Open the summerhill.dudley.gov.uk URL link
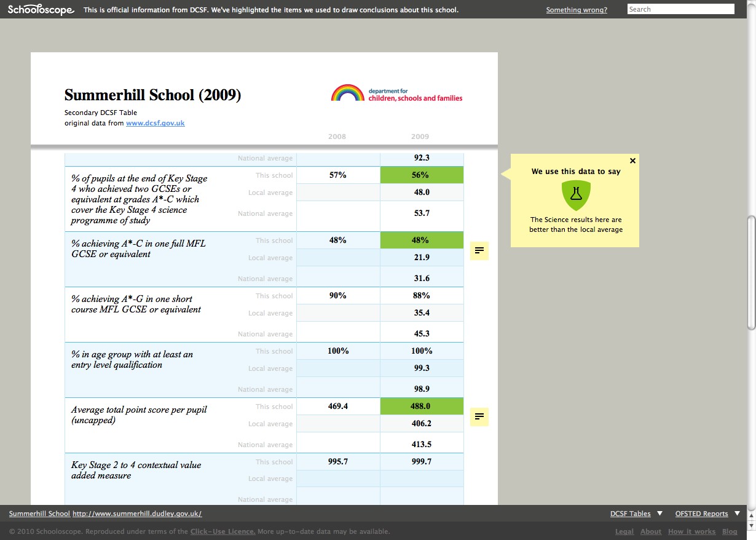This screenshot has height=540, width=756. tap(137, 514)
